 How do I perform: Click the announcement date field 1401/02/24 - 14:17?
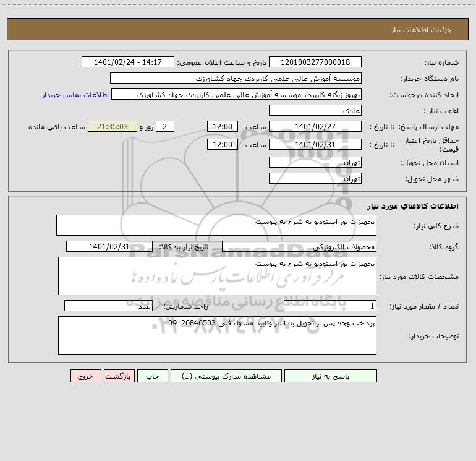[x=128, y=62]
